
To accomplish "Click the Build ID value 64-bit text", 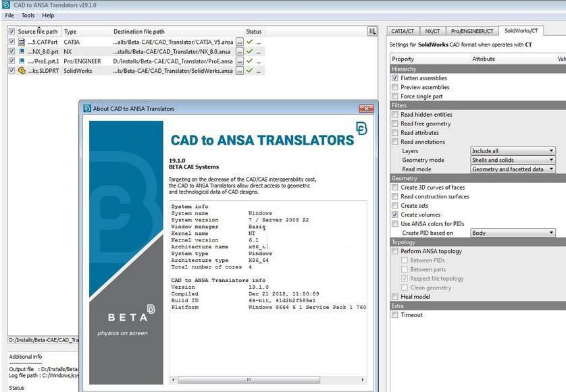I will click(282, 300).
